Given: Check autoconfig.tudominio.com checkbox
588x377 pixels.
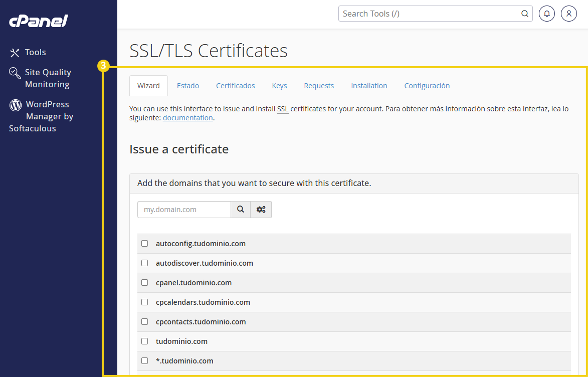Looking at the screenshot, I should (145, 244).
